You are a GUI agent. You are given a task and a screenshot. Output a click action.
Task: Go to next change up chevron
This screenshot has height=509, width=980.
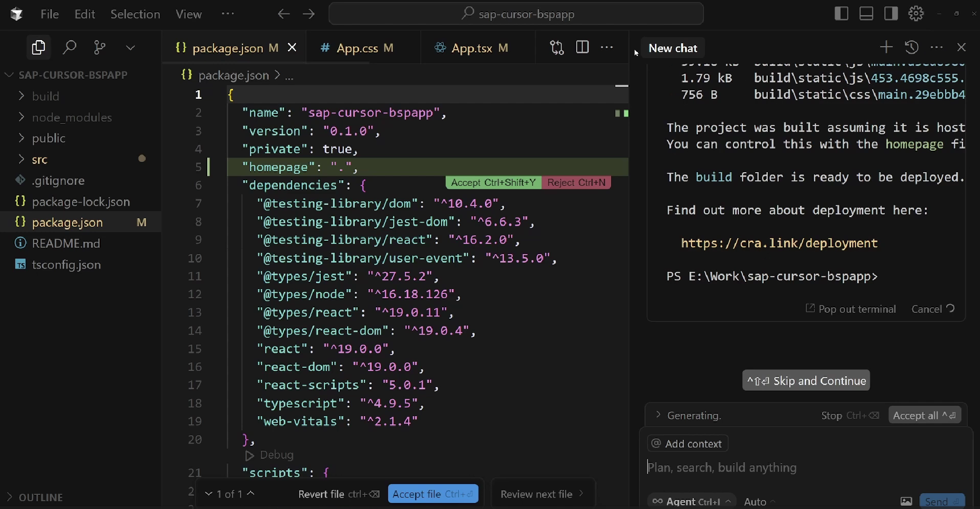tap(250, 494)
